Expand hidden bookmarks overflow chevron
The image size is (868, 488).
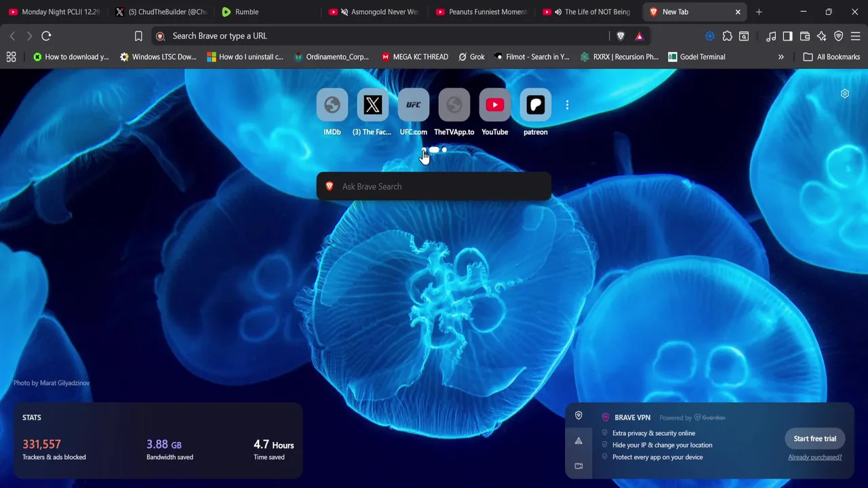(781, 57)
